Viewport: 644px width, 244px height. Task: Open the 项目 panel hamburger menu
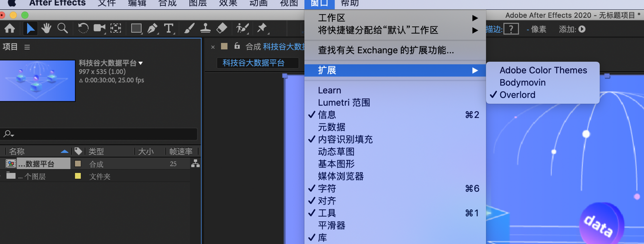[27, 47]
